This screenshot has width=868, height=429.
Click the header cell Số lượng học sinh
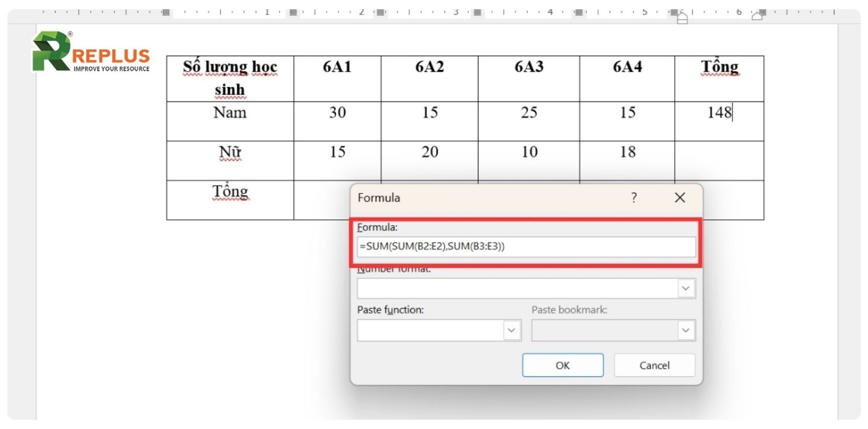click(x=230, y=79)
